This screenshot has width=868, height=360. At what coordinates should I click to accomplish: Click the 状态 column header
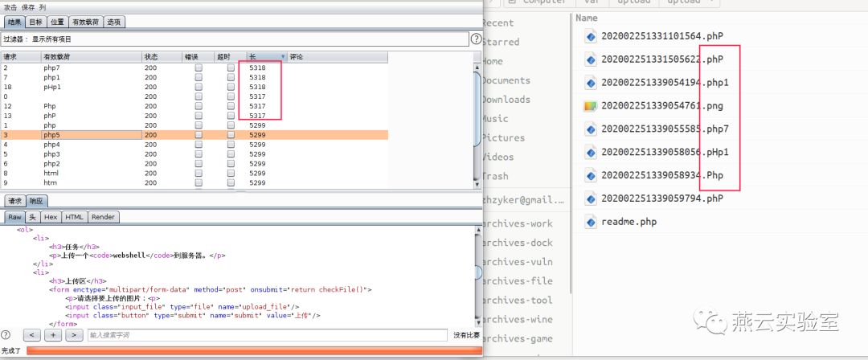tap(162, 57)
